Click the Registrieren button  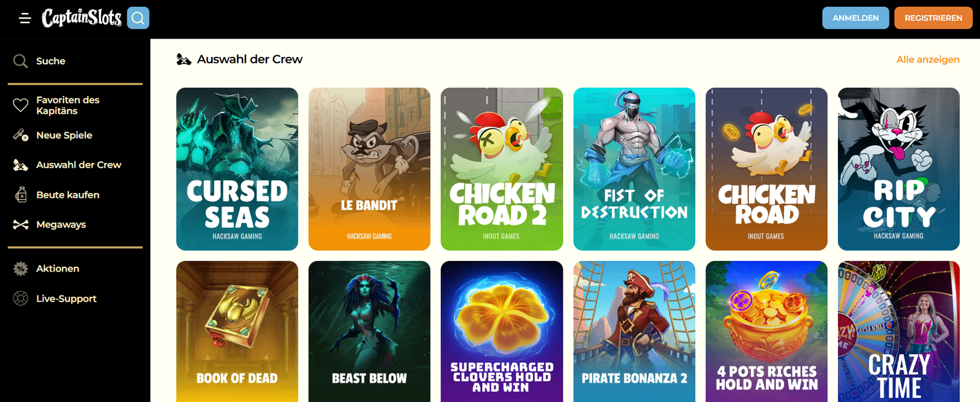[933, 18]
